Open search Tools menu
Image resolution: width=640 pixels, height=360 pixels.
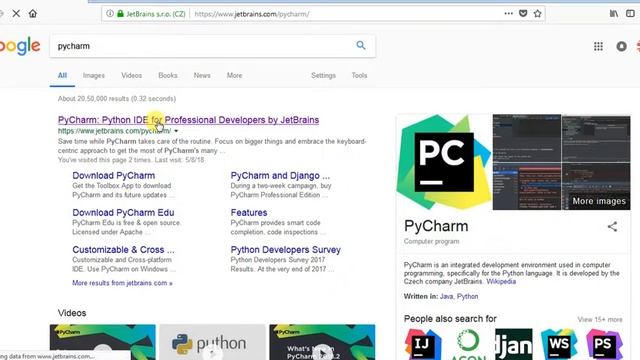[x=359, y=76]
